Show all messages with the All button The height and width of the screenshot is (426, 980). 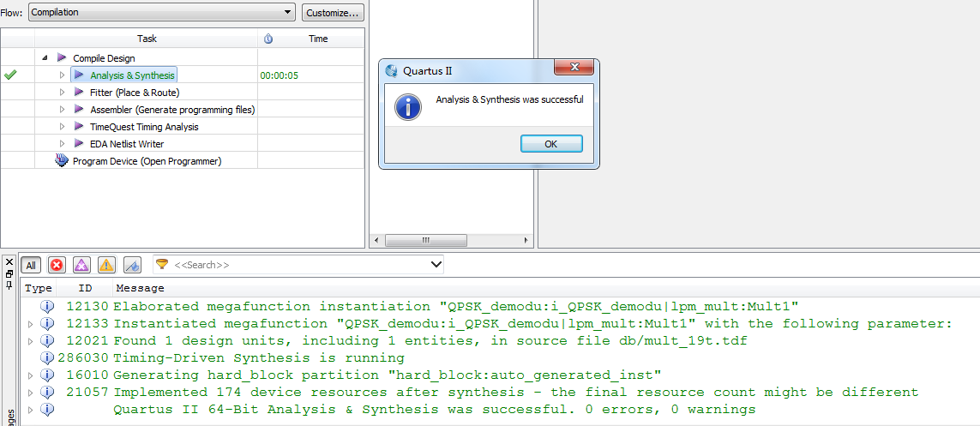pyautogui.click(x=31, y=265)
